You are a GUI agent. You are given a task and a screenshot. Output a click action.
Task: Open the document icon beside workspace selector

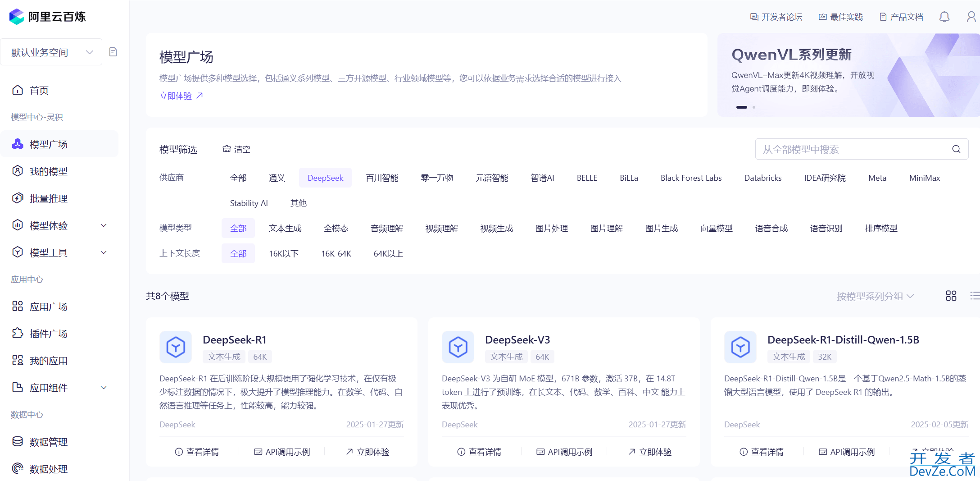[113, 52]
